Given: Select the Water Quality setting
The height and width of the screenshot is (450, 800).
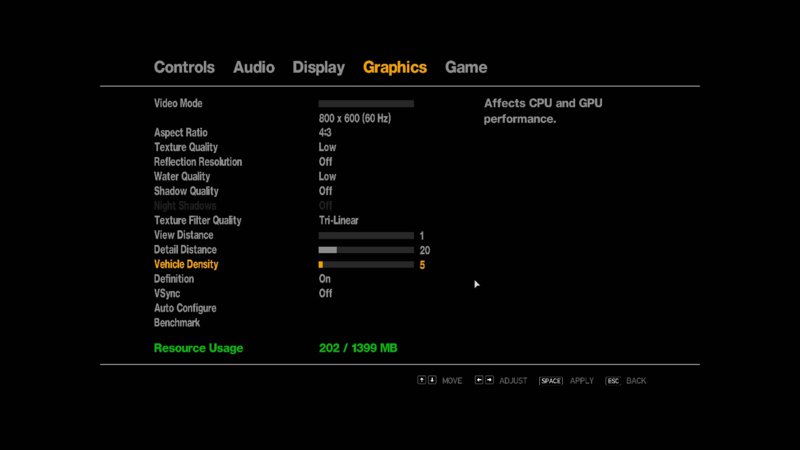Looking at the screenshot, I should tap(182, 177).
